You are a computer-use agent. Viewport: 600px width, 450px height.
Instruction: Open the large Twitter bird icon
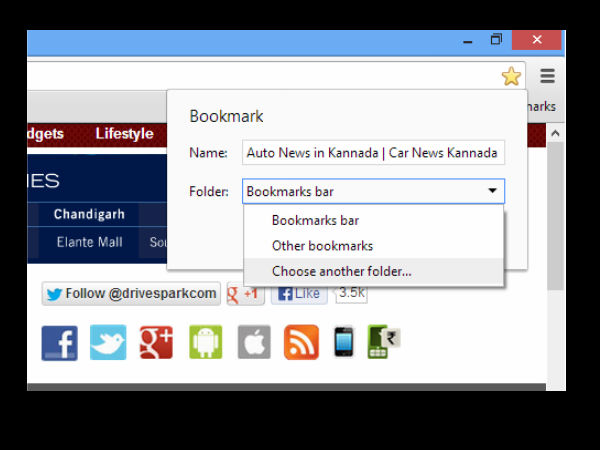108,342
